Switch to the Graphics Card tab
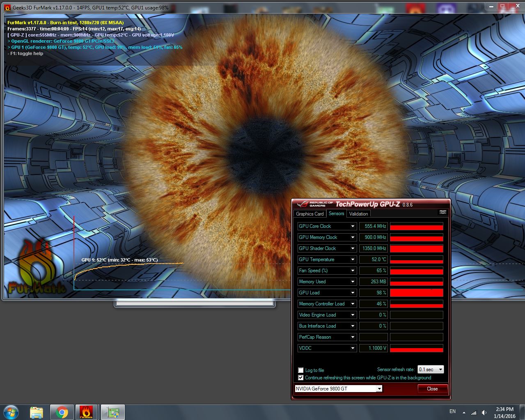Screen dimensions: 525x420 (310, 213)
